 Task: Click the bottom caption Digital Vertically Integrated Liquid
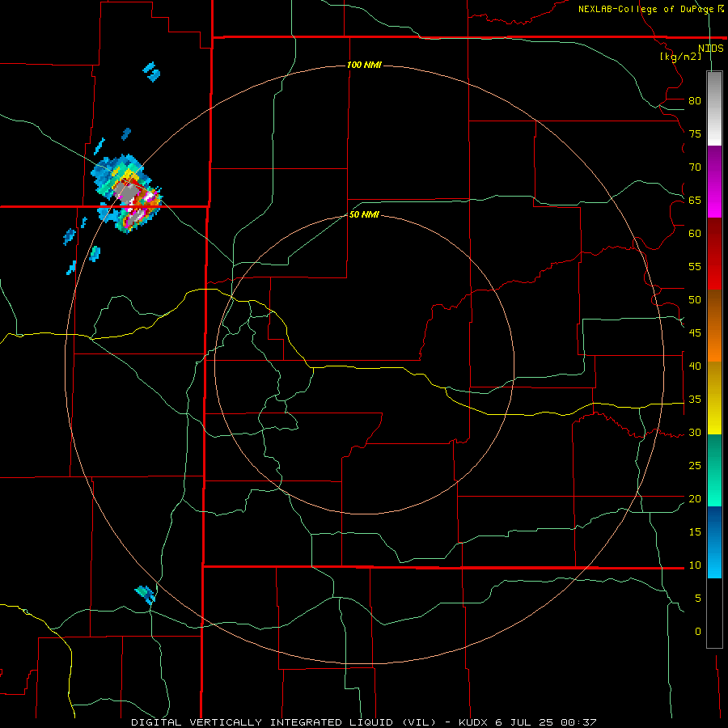(284, 722)
